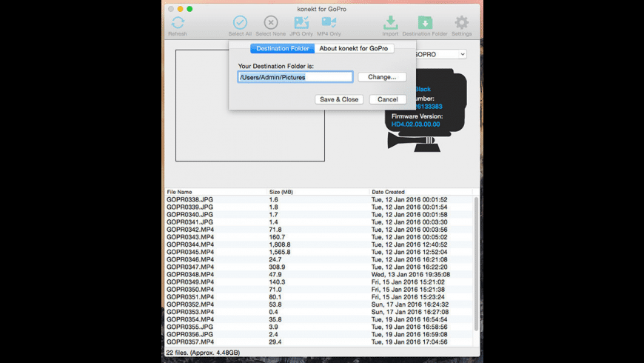The height and width of the screenshot is (363, 644).
Task: Open the Settings gear icon
Action: tap(462, 23)
